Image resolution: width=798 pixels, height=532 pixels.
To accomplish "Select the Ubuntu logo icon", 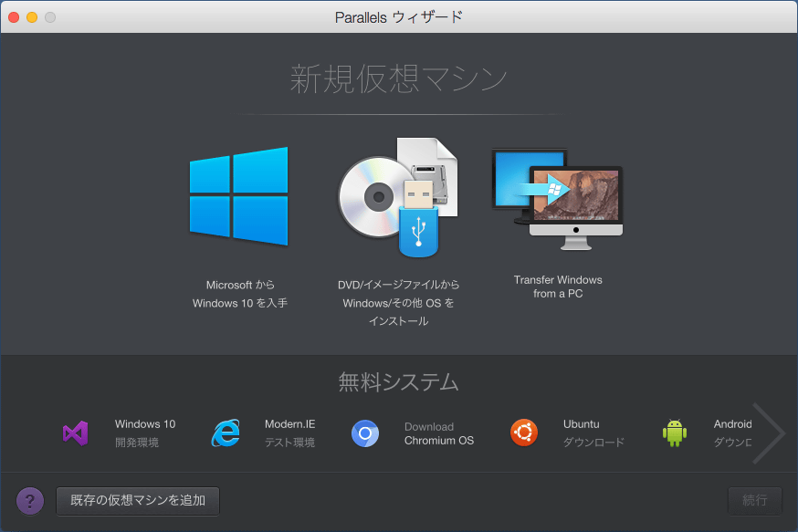I will point(524,433).
